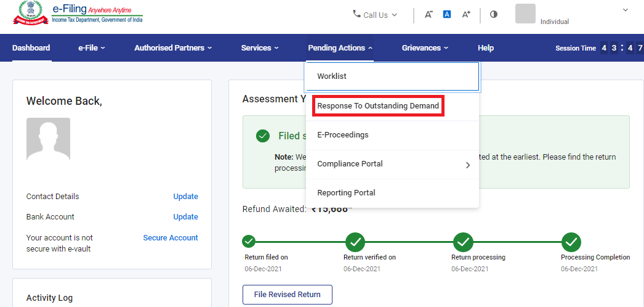
Task: Click the Processing Completion label
Action: pyautogui.click(x=595, y=257)
